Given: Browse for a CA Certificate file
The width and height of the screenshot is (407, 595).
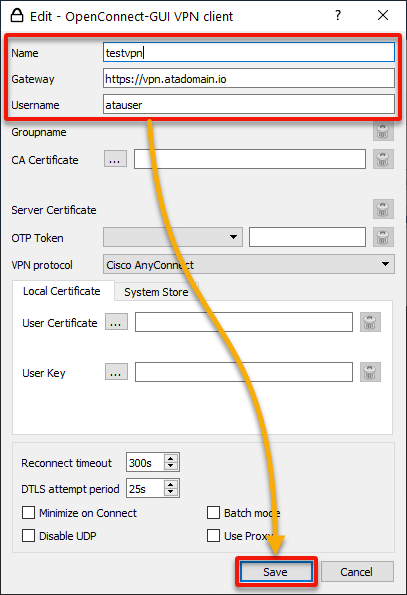Looking at the screenshot, I should click(x=115, y=159).
